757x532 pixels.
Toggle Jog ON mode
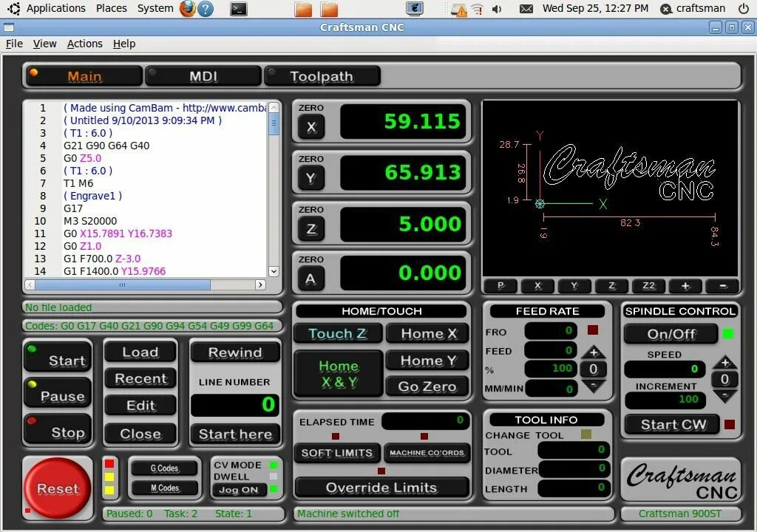[x=239, y=490]
